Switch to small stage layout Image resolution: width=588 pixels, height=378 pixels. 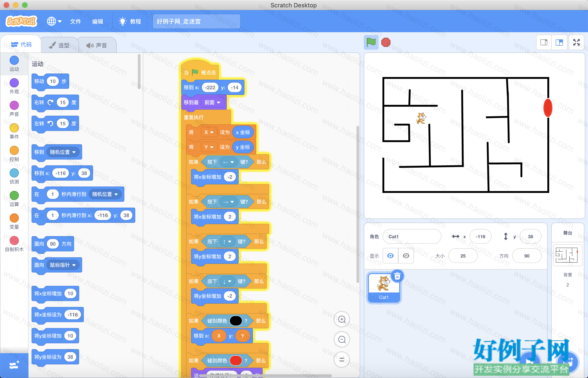pos(544,43)
